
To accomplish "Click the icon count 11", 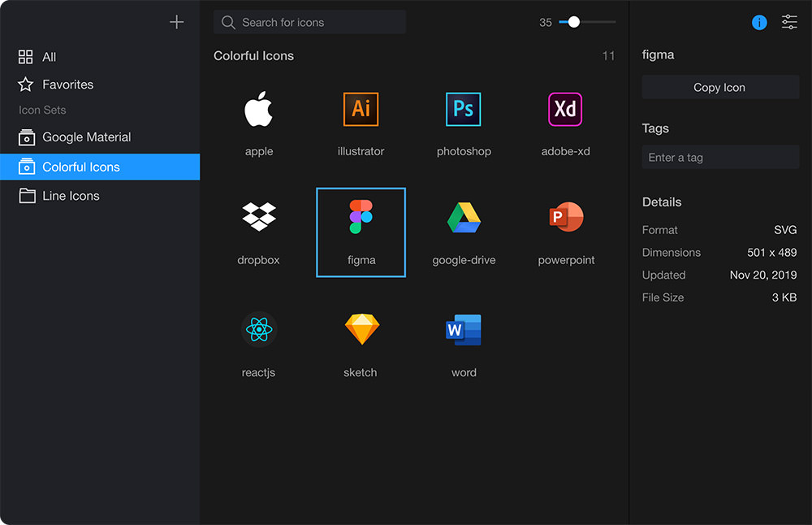I will pos(608,56).
